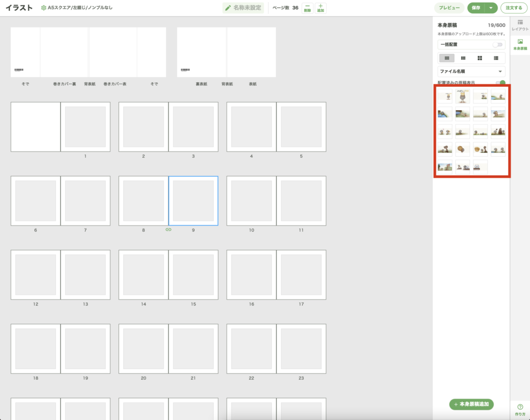Click the pencil icon to rename 名称未設定
Screen dimensions: 530x420
click(228, 8)
